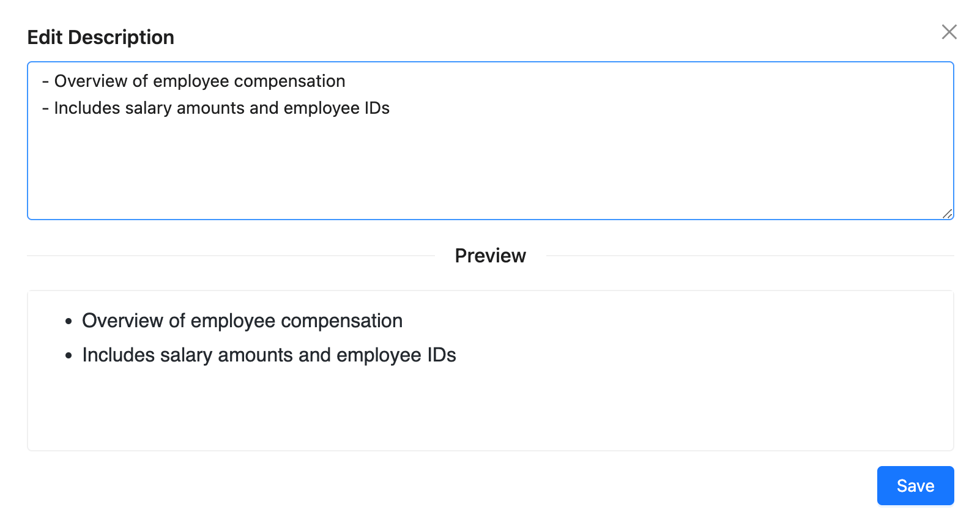Focus the description text area
The width and height of the screenshot is (980, 526).
pyautogui.click(x=490, y=141)
